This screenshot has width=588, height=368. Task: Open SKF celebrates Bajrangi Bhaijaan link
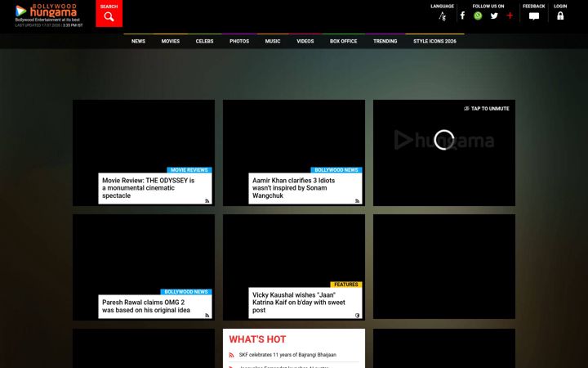point(287,355)
